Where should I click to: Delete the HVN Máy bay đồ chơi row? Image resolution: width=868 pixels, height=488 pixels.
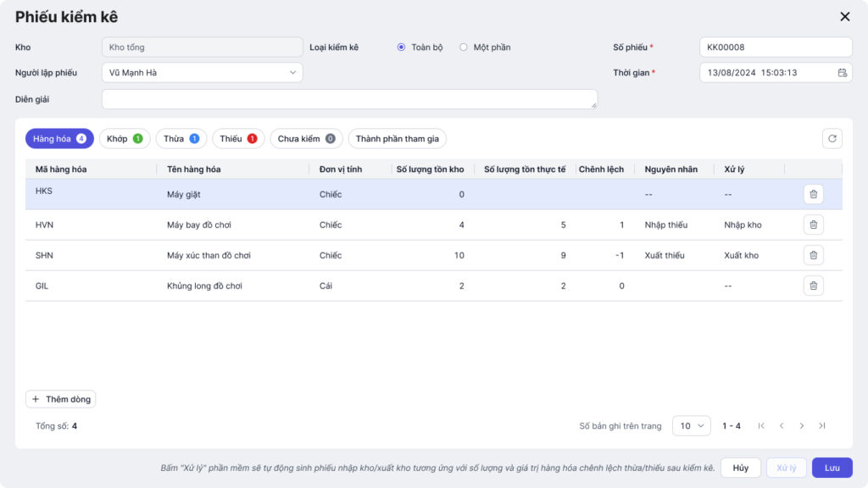click(x=813, y=225)
